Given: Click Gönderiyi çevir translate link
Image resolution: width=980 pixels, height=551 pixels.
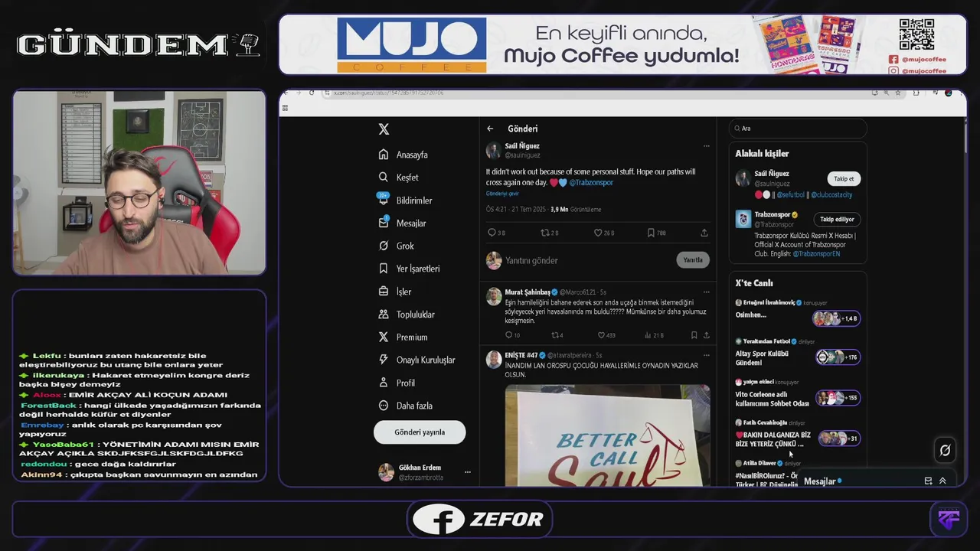Looking at the screenshot, I should click(x=502, y=194).
